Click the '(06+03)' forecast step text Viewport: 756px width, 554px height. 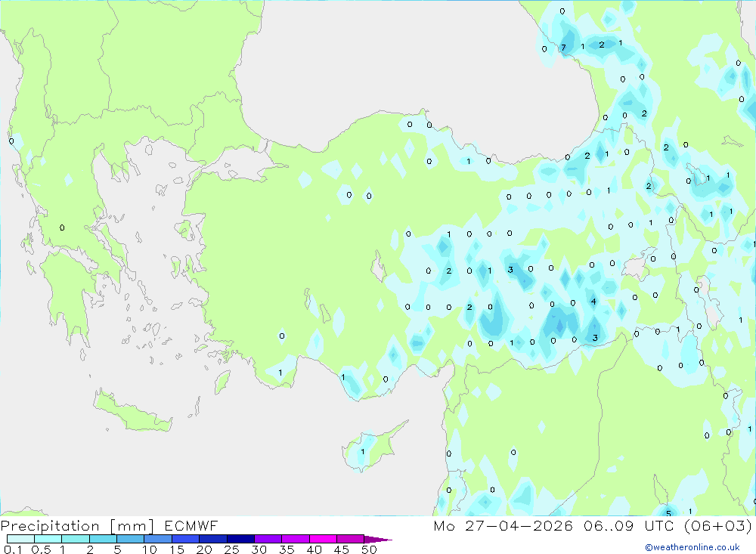(718, 525)
